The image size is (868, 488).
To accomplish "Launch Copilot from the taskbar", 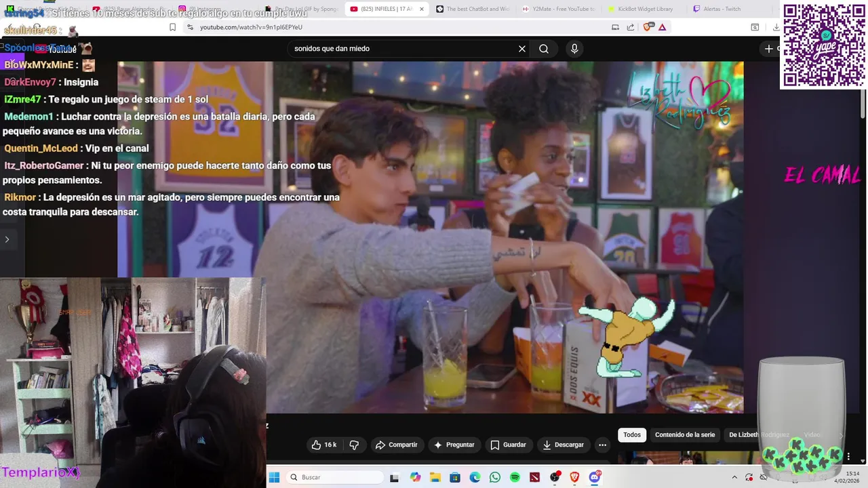I will (x=415, y=477).
